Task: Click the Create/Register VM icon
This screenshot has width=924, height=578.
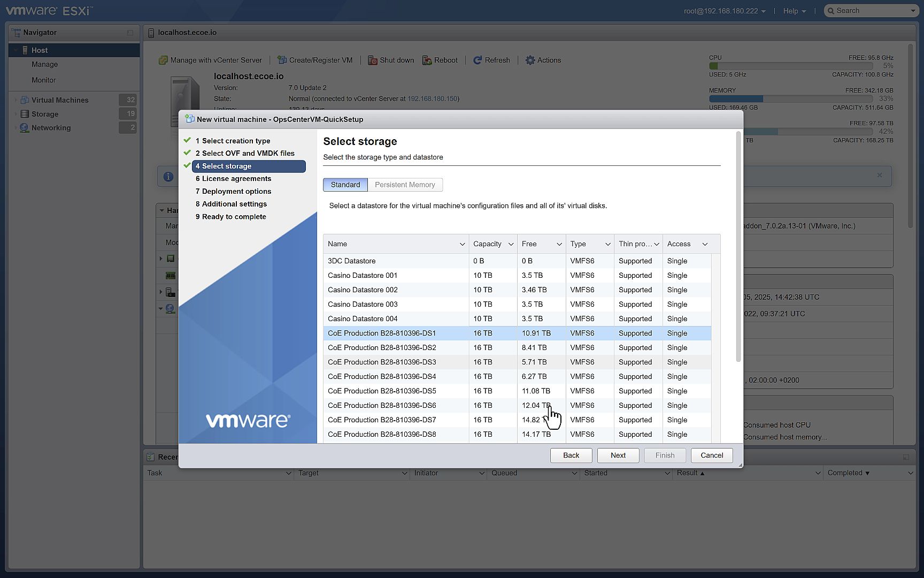Action: (x=282, y=60)
